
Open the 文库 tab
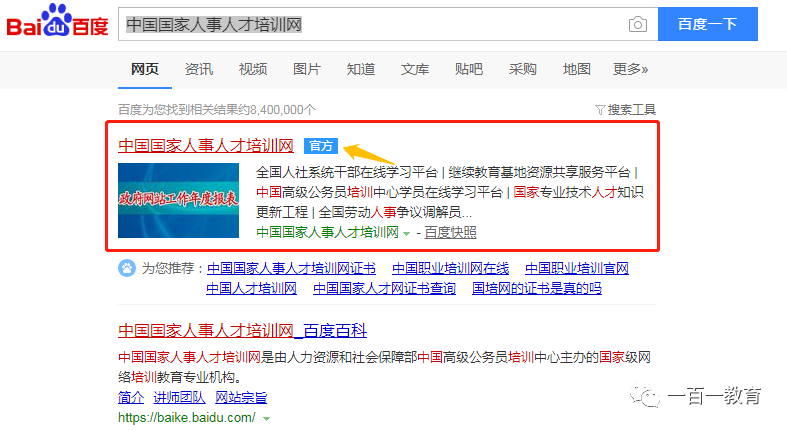tap(415, 69)
